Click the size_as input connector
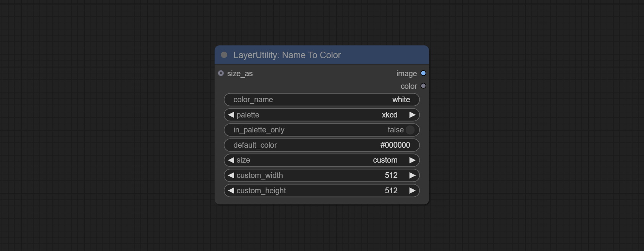The height and width of the screenshot is (251, 644). (x=221, y=73)
